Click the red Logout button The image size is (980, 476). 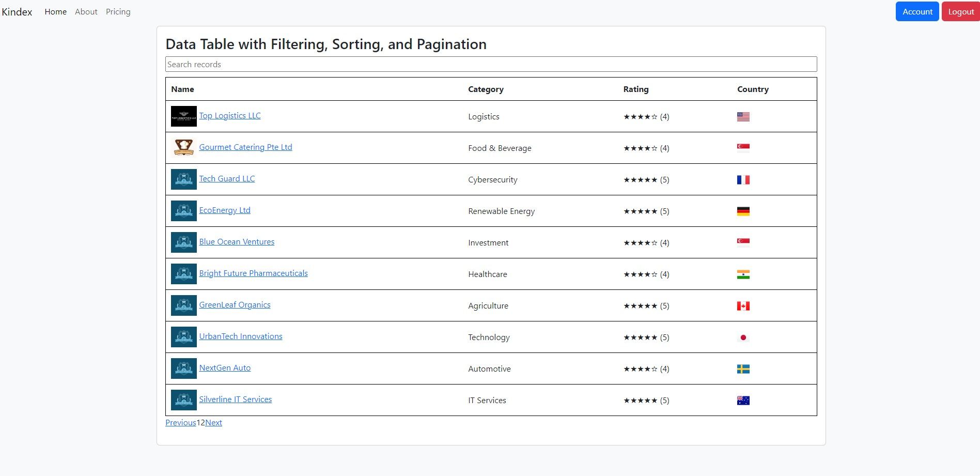tap(961, 11)
